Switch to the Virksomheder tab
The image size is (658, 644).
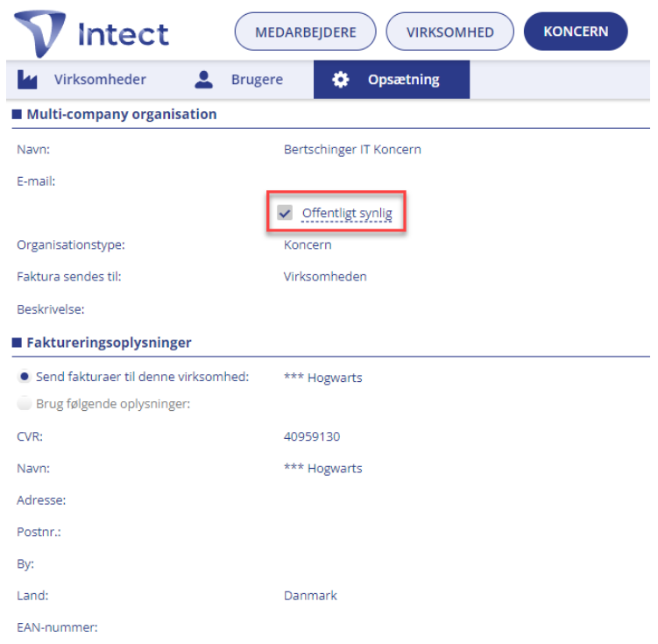click(x=81, y=80)
